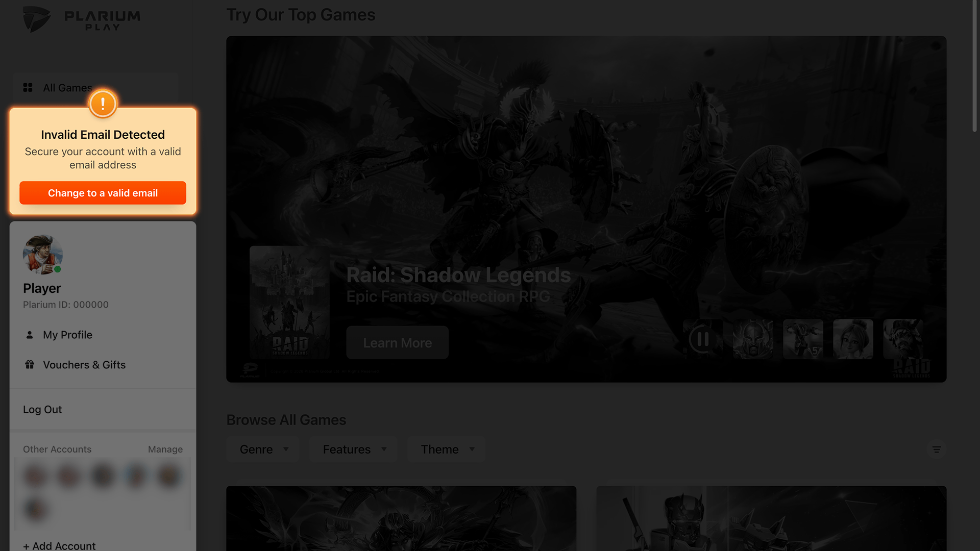Select the helmeted warrior carousel thumbnail
The width and height of the screenshot is (980, 551).
coord(753,339)
